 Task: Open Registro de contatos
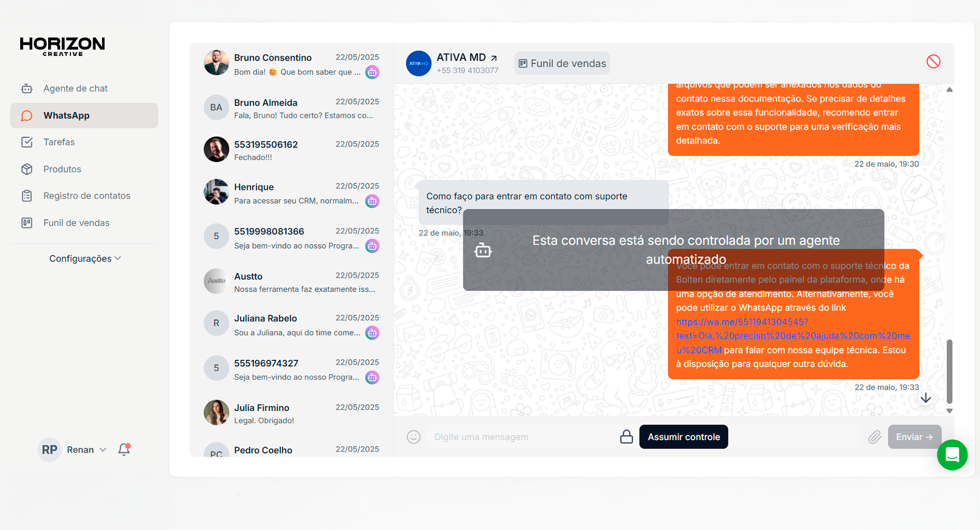point(84,196)
